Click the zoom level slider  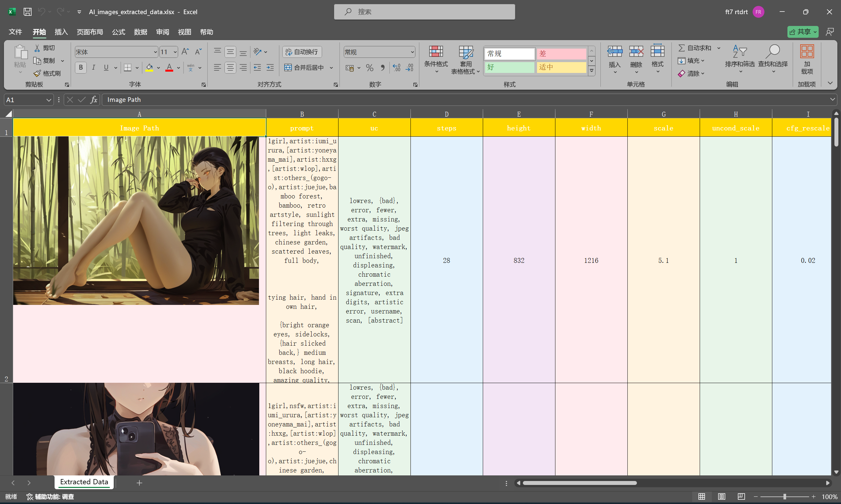(784, 496)
